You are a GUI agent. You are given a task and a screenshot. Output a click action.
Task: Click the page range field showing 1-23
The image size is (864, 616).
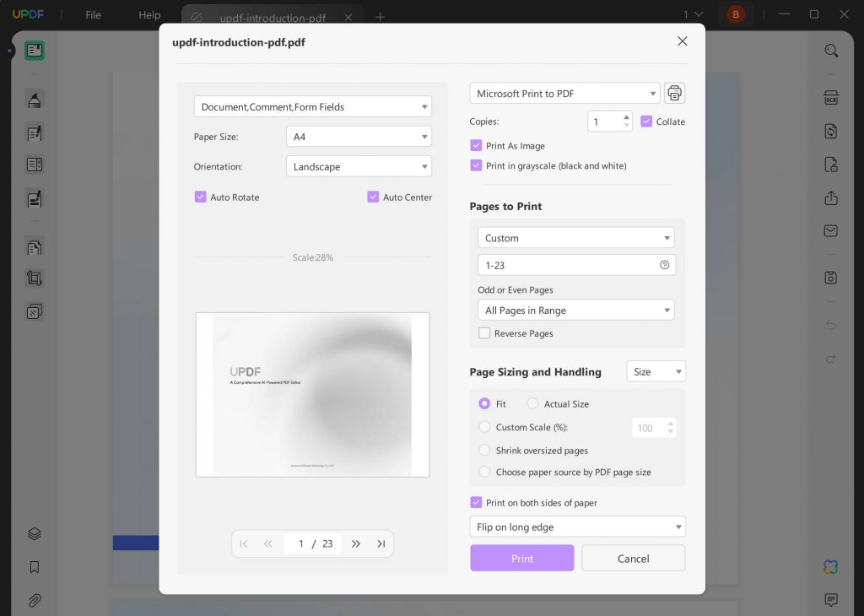[576, 265]
